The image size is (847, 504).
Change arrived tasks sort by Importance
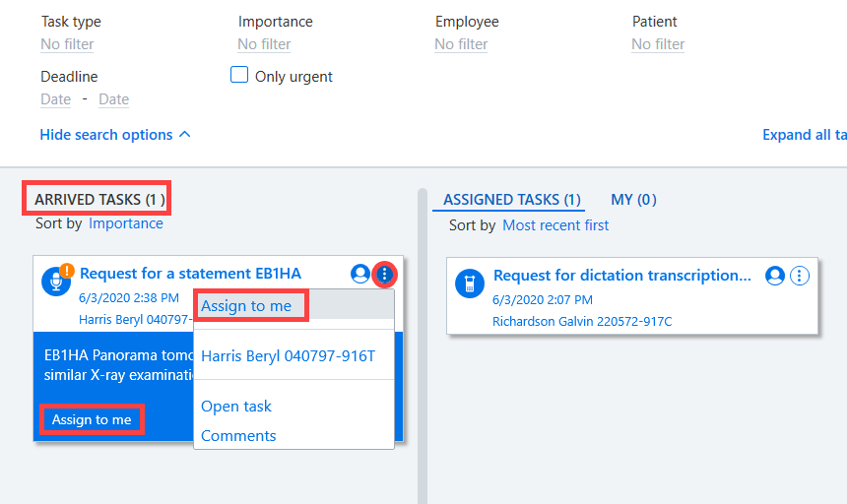[126, 223]
